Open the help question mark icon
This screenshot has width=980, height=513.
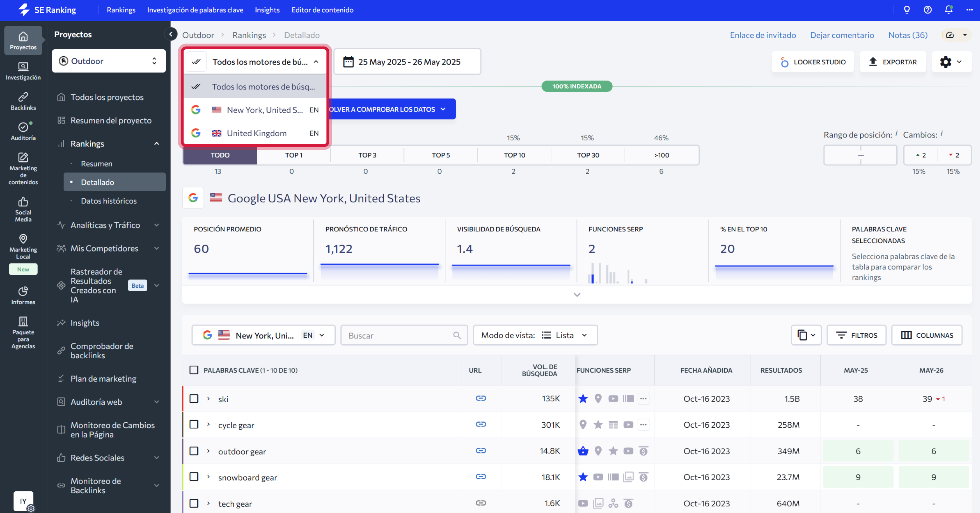928,10
